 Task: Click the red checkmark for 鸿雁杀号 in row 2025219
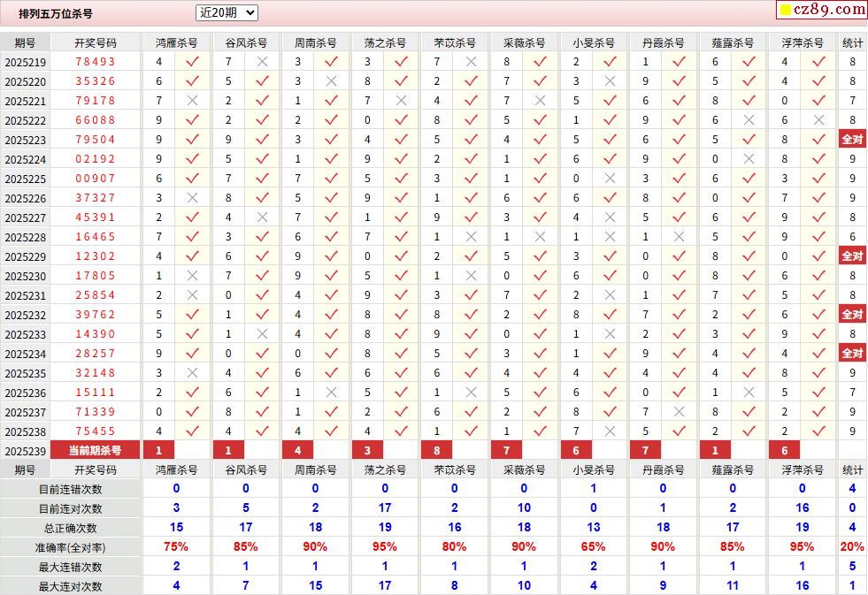(x=192, y=62)
